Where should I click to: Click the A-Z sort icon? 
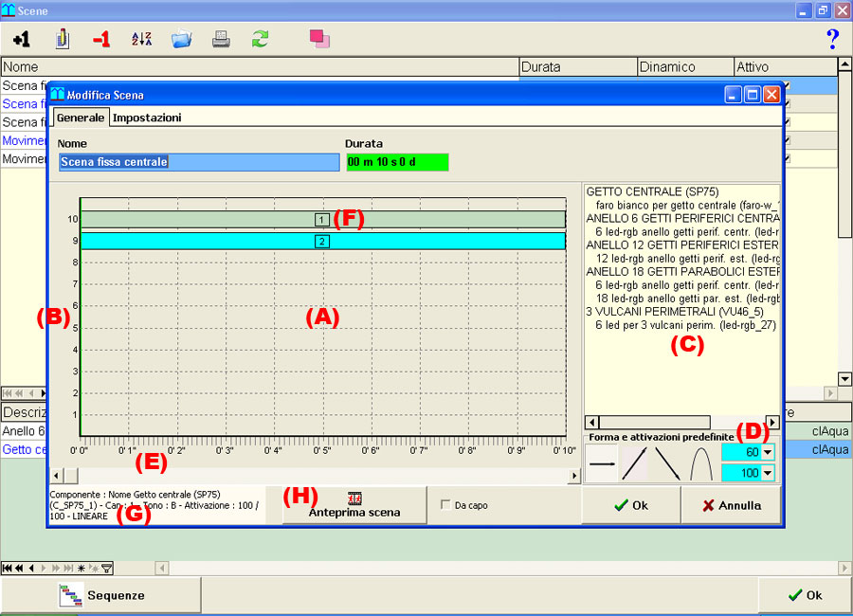pyautogui.click(x=141, y=39)
